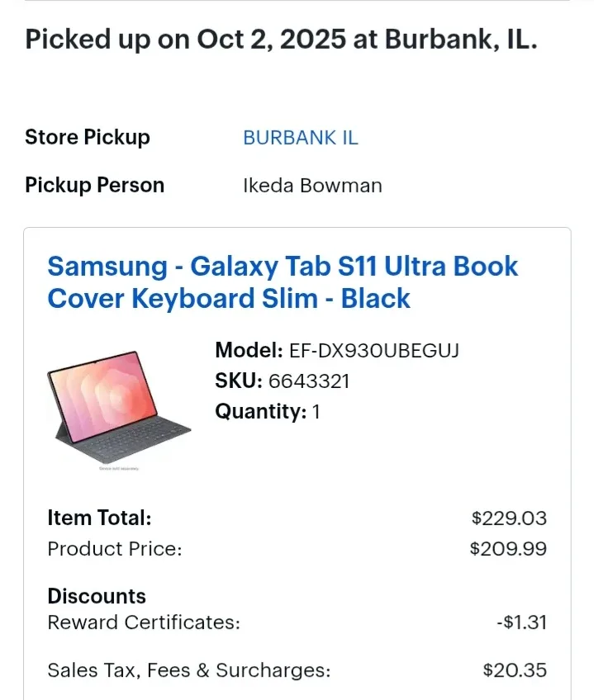
Task: Select the $20.35 tax amount
Action: [x=516, y=669]
